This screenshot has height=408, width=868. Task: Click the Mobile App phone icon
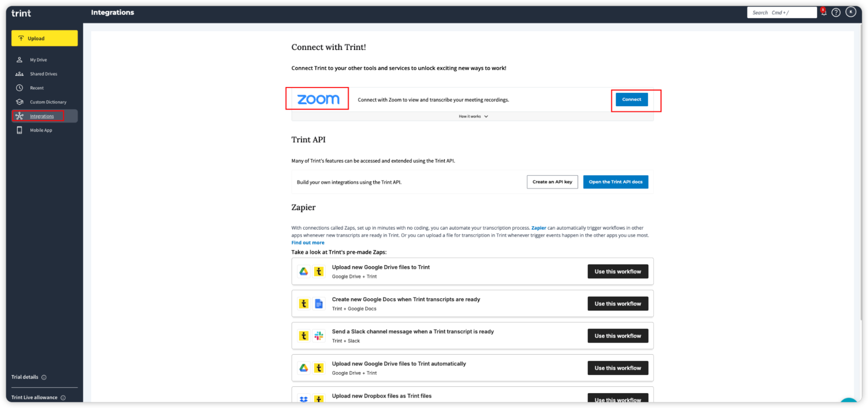tap(20, 130)
